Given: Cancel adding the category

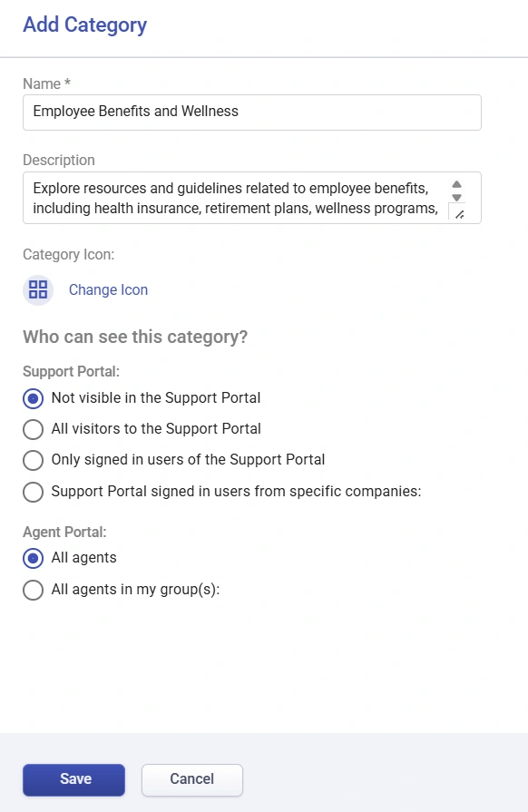Looking at the screenshot, I should pyautogui.click(x=192, y=779).
